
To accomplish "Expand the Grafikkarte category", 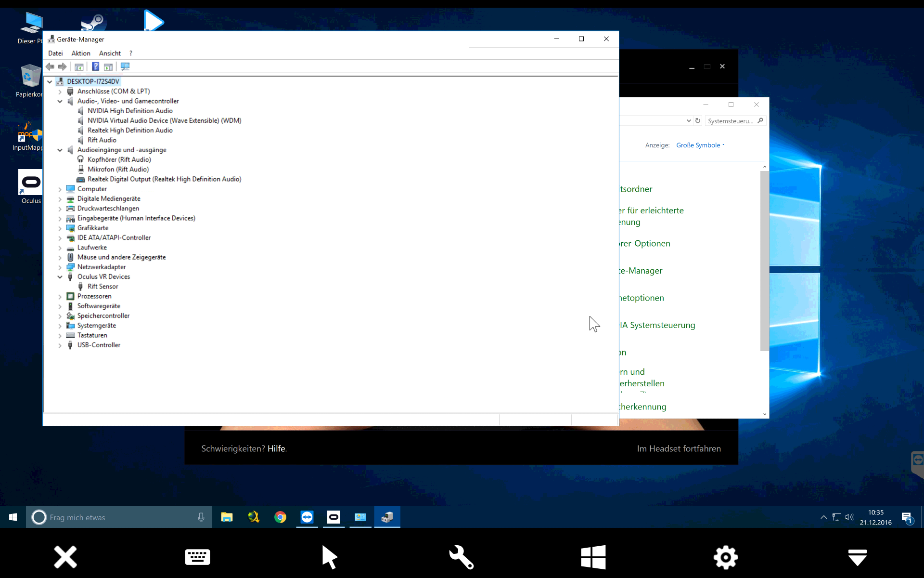I will pos(60,228).
